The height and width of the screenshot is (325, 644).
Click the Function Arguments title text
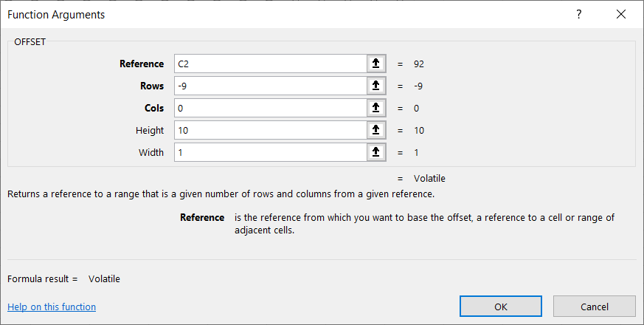[56, 15]
